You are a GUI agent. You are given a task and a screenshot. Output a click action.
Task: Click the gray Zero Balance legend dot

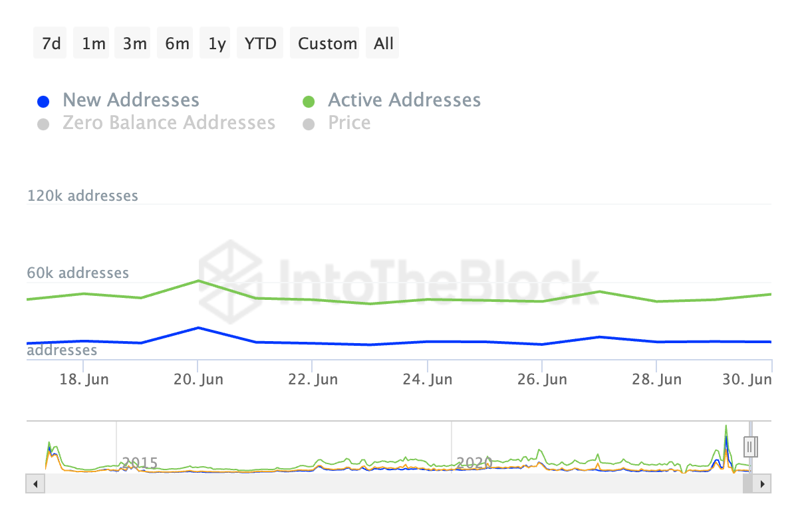tap(43, 124)
